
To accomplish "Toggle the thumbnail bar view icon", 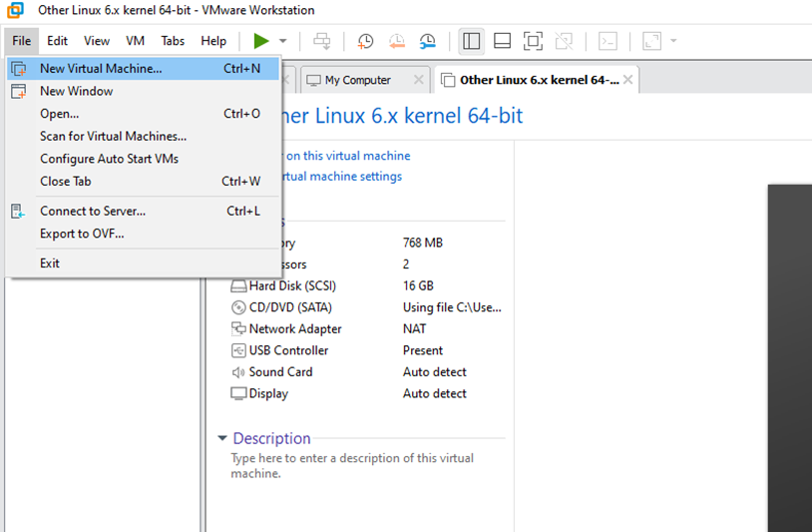I will tap(502, 41).
